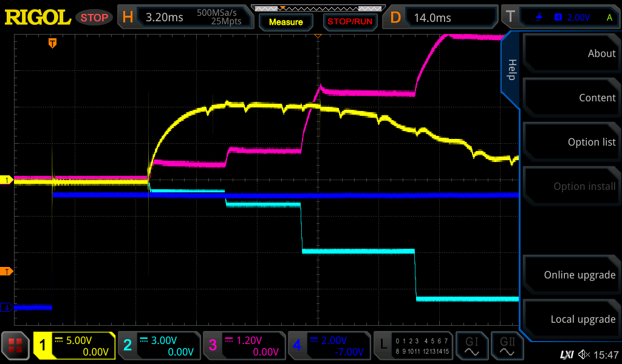Click the muted speaker sound icon
Viewport: 622px width, 364px height.
pos(584,354)
